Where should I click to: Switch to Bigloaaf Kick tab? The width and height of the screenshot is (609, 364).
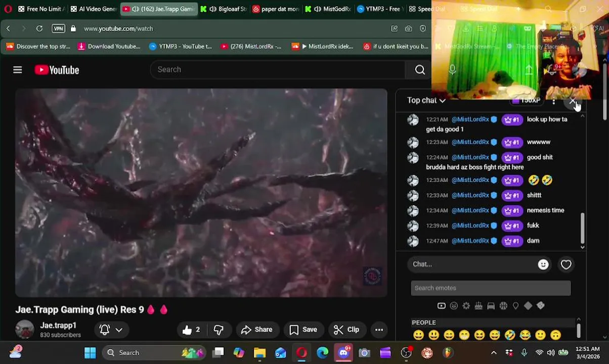223,9
